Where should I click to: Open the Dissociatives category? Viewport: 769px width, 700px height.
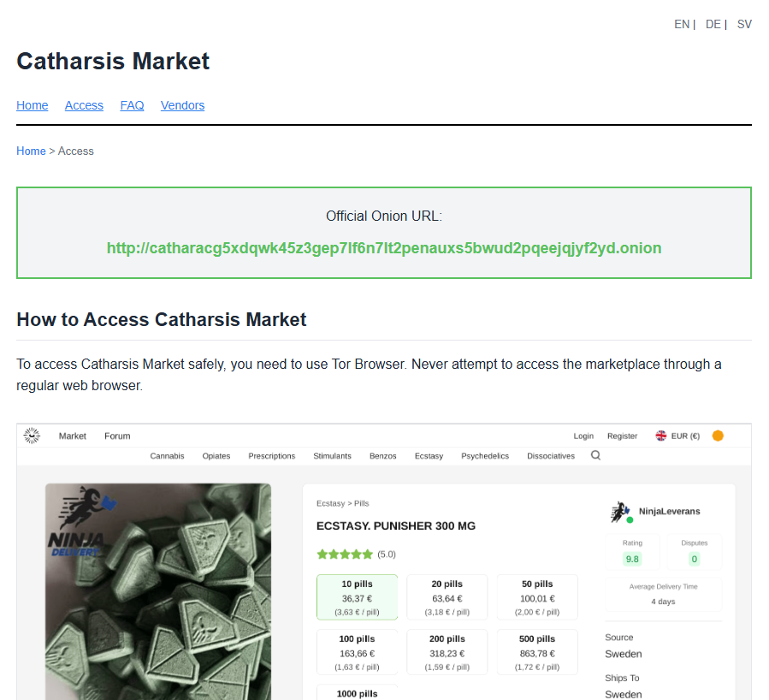tap(551, 456)
